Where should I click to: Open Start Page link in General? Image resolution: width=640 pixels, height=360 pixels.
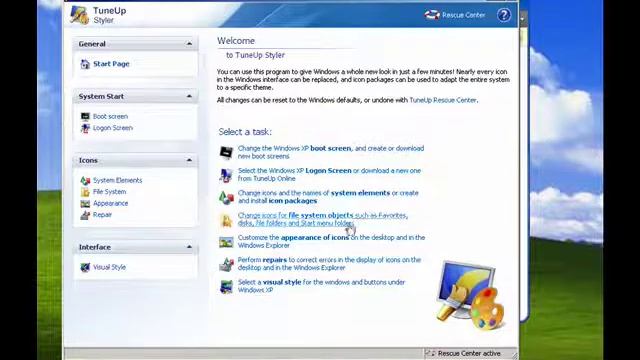coord(111,64)
